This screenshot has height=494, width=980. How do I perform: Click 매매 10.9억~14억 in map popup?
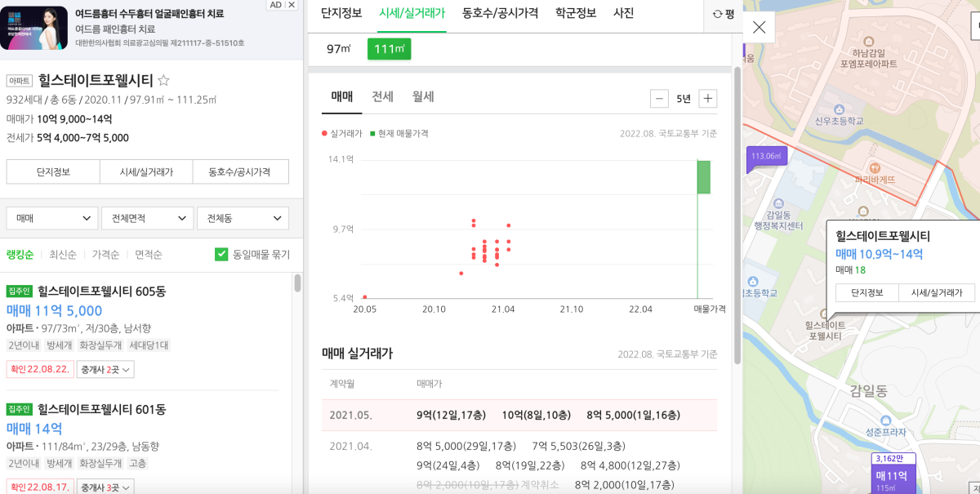pyautogui.click(x=879, y=254)
